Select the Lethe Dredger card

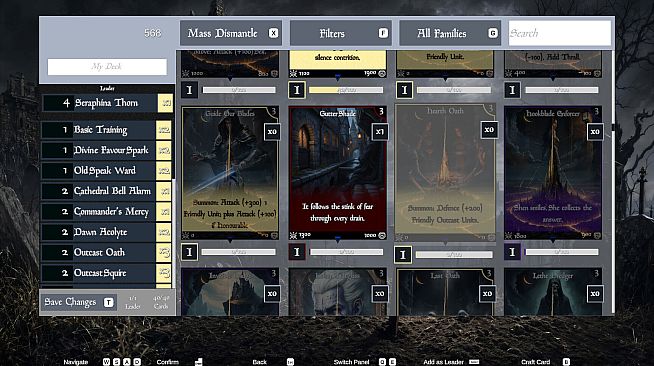coord(553,292)
